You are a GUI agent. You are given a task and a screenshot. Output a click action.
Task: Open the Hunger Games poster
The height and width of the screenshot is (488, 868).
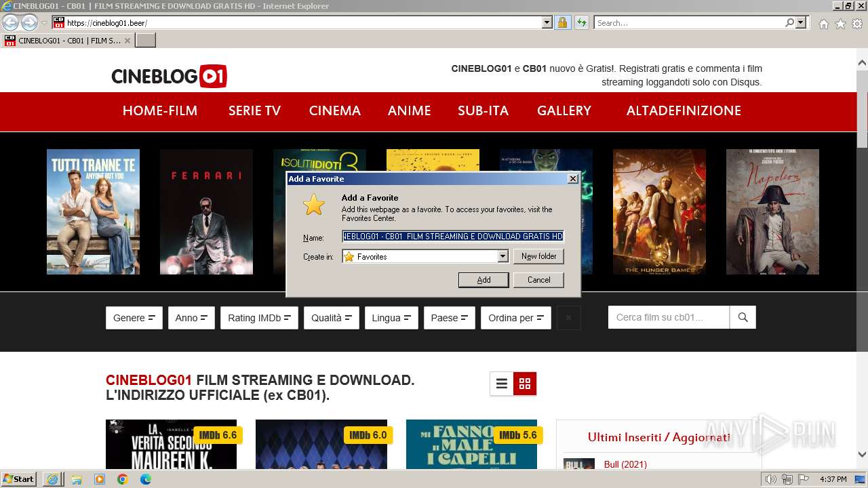[x=659, y=211]
